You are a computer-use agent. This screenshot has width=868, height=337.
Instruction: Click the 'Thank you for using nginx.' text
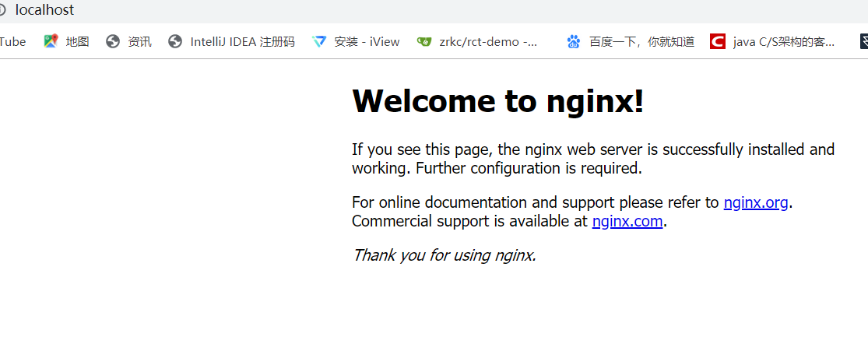tap(445, 255)
